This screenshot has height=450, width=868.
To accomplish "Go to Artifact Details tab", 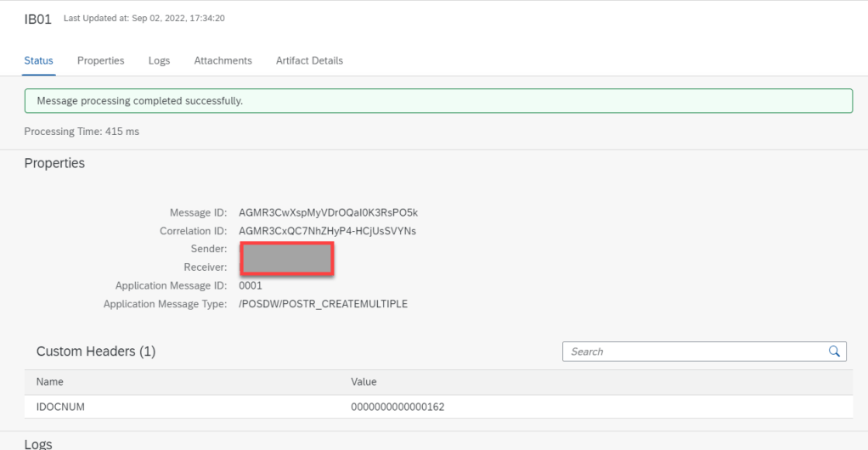I will 309,60.
